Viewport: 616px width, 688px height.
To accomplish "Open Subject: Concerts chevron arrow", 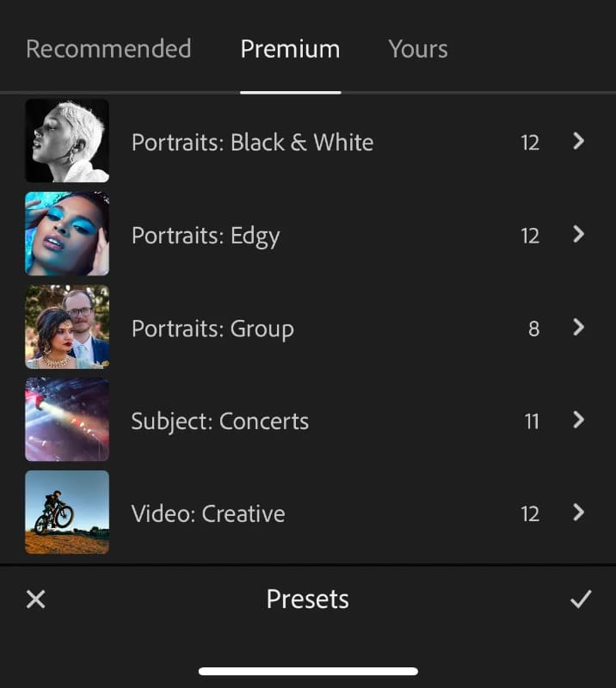I will point(579,420).
